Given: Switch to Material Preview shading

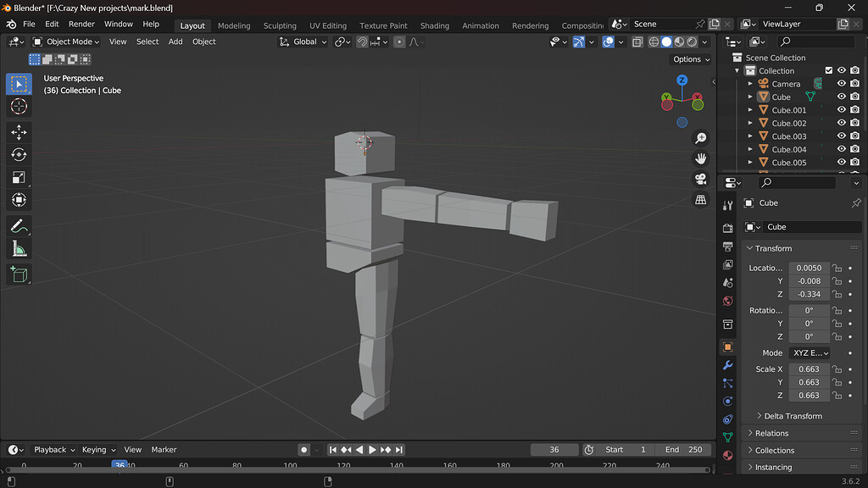Looking at the screenshot, I should [679, 42].
